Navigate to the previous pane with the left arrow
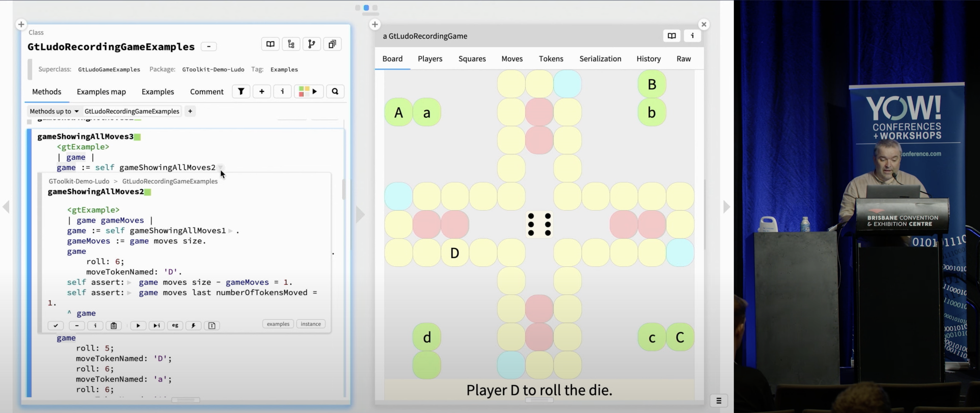Screen dimensions: 980x413 point(6,207)
